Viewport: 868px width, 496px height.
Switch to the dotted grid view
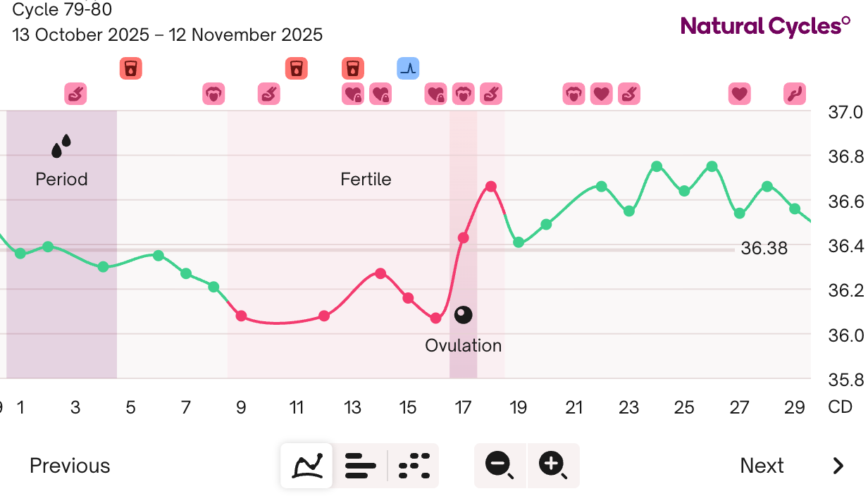click(x=414, y=466)
